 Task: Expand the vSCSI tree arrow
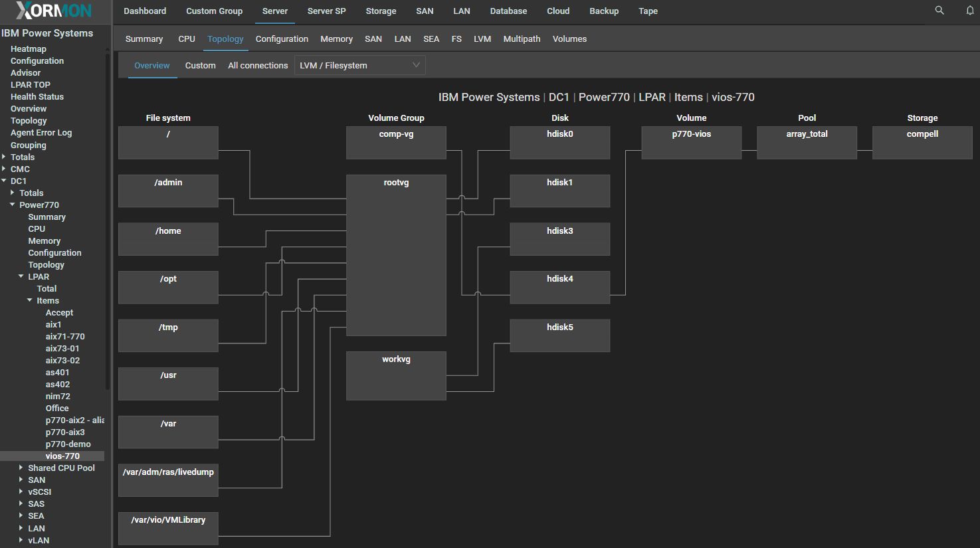coord(21,492)
